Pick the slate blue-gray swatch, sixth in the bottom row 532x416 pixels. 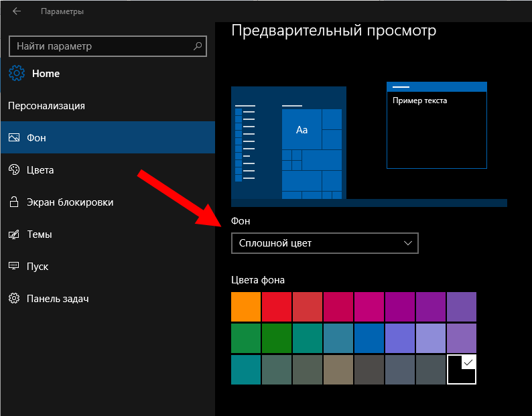point(400,370)
